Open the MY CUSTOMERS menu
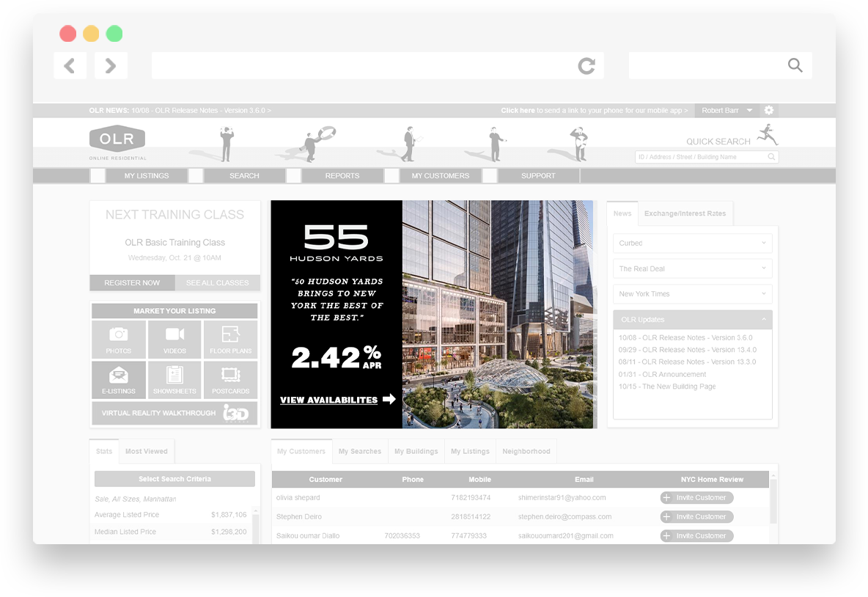The image size is (868, 597). pos(441,175)
